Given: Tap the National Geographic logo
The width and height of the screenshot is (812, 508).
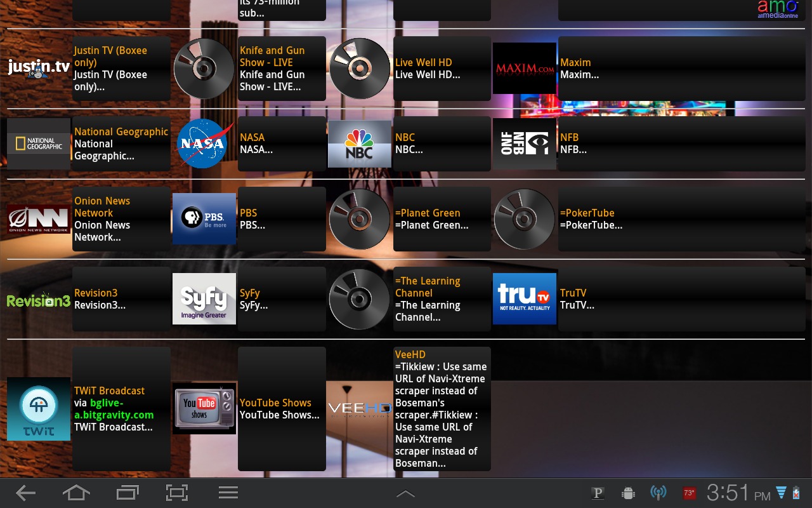Looking at the screenshot, I should pyautogui.click(x=39, y=144).
